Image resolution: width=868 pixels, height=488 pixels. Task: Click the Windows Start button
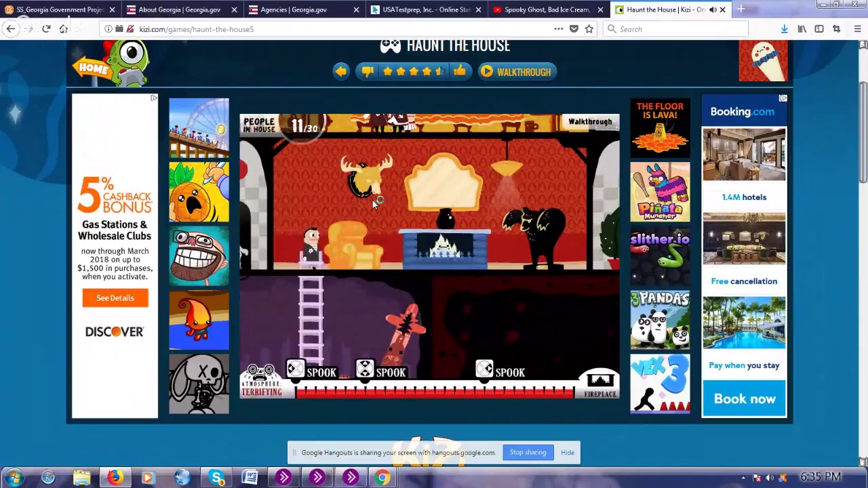14,477
